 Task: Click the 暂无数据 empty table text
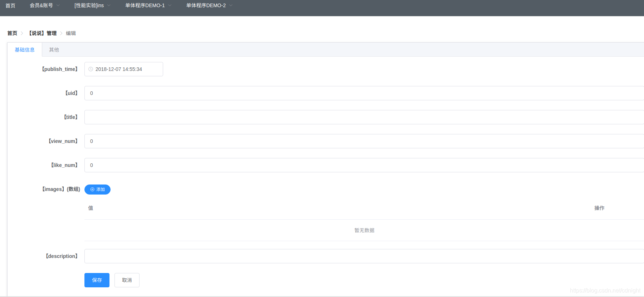364,230
